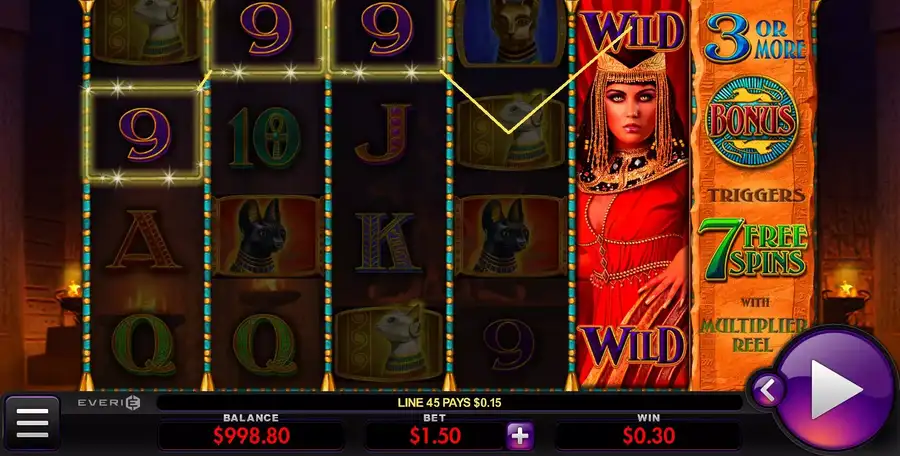The width and height of the screenshot is (900, 456).
Task: Click the green 10 symbol
Action: click(265, 137)
